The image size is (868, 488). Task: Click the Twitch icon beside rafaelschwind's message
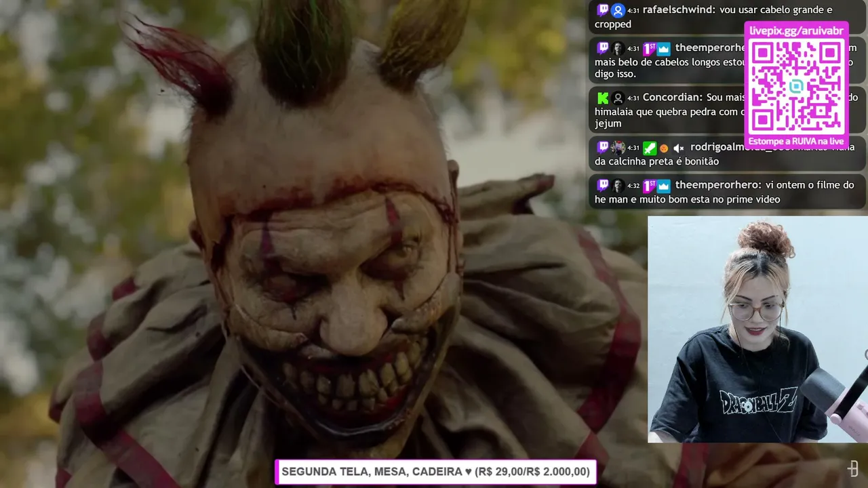[x=603, y=10]
